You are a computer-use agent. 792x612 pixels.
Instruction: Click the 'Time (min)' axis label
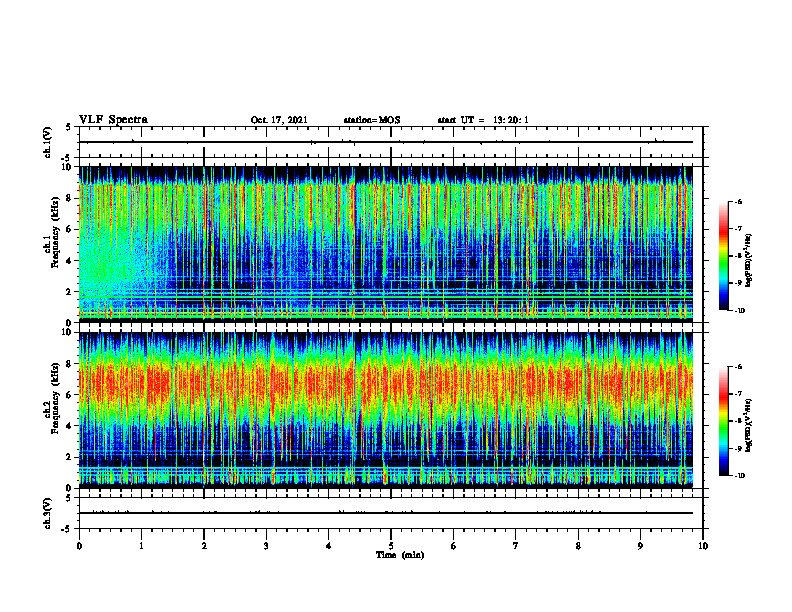pos(400,555)
